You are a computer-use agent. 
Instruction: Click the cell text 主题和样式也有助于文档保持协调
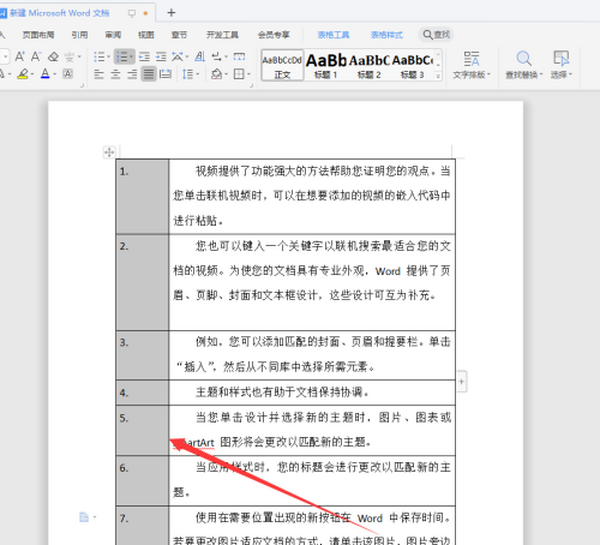pos(282,392)
